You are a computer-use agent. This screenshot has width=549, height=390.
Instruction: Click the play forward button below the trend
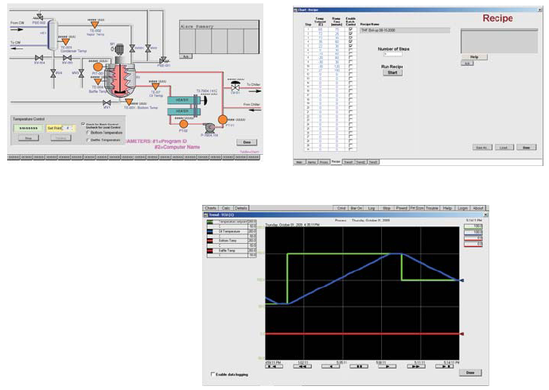(x=388, y=367)
